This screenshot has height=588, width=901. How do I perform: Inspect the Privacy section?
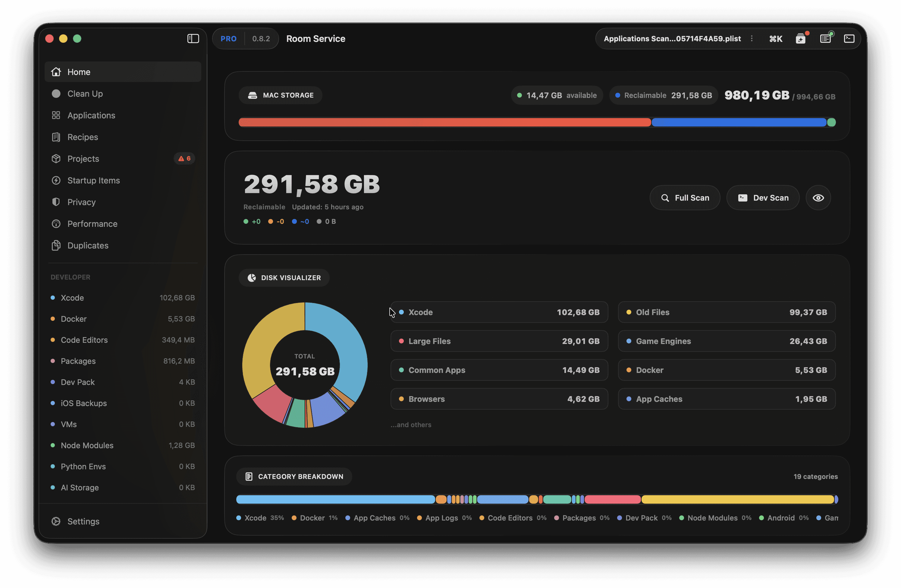[x=81, y=202]
